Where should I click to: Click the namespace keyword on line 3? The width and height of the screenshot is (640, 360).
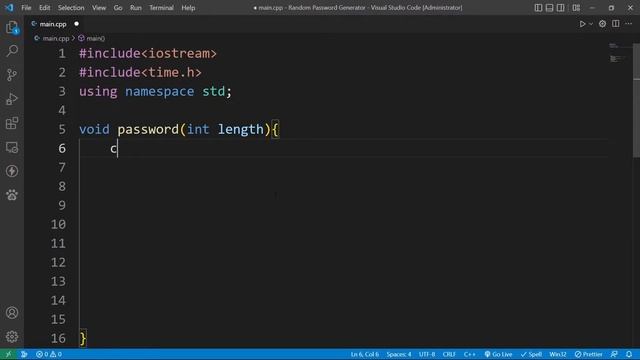tap(160, 91)
